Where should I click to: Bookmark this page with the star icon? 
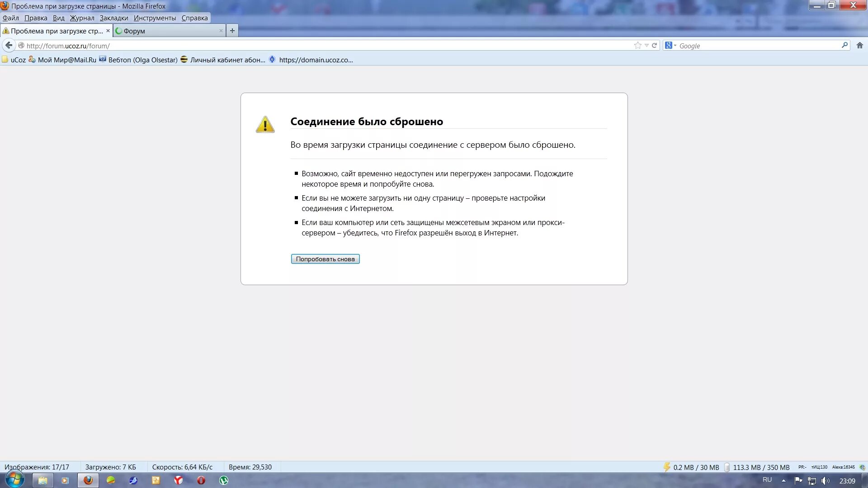coord(637,45)
